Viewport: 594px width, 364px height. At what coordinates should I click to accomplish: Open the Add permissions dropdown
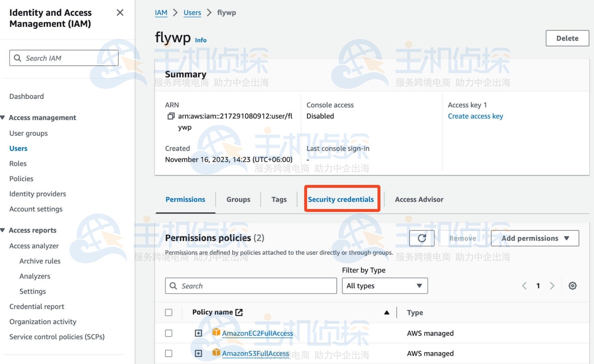(535, 238)
